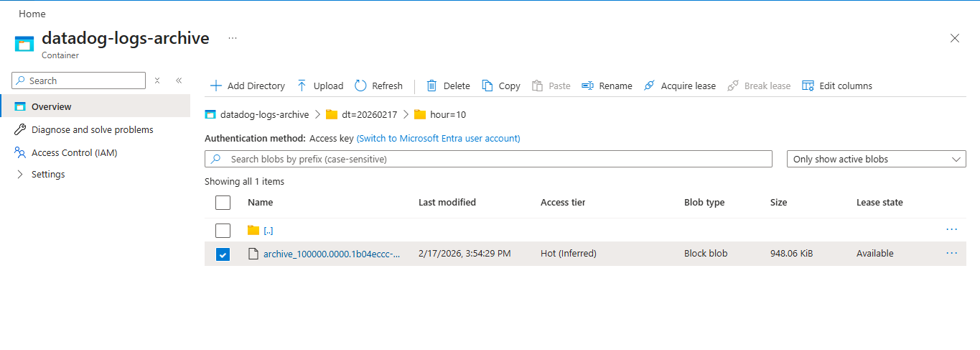Open Access Control (IAM) menu item
The height and width of the screenshot is (350, 980).
pos(74,152)
